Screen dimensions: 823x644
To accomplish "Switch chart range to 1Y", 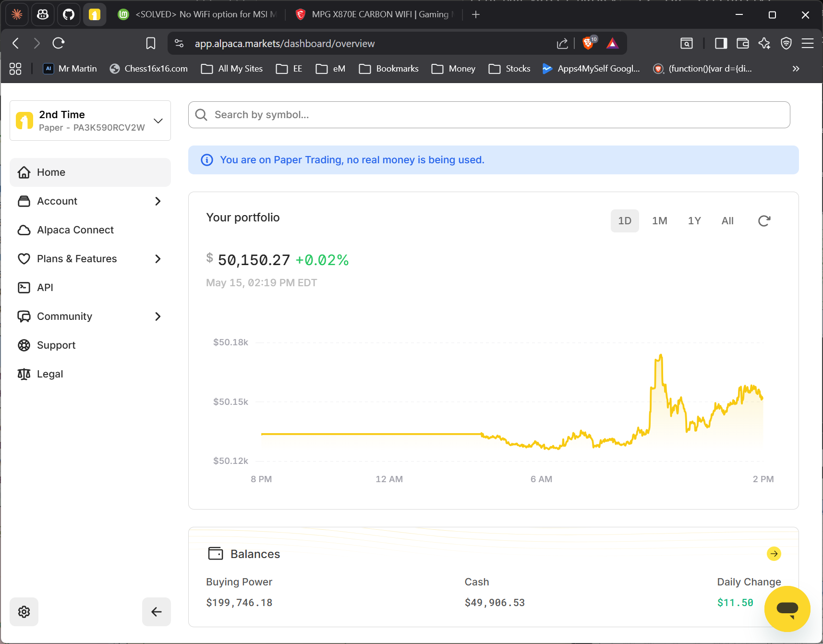I will click(x=694, y=221).
